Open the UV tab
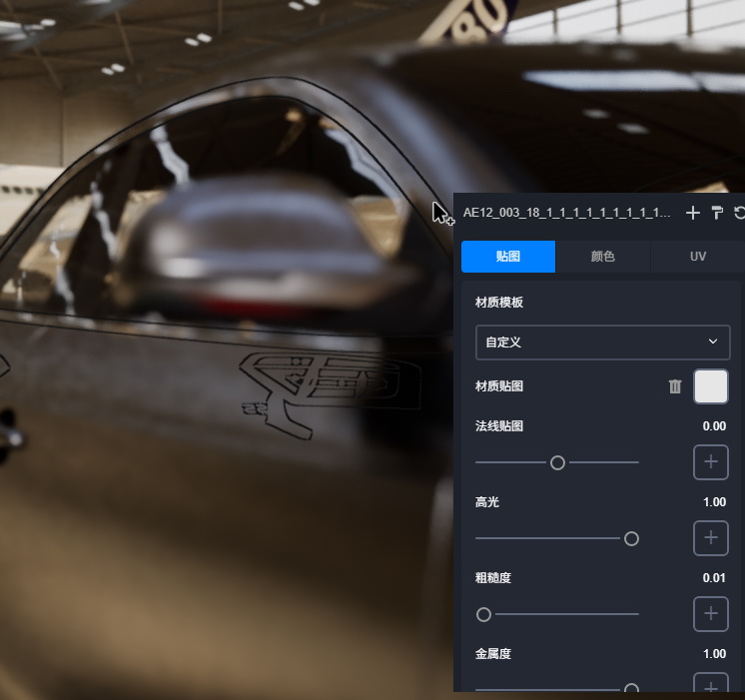The image size is (745, 700). (697, 257)
